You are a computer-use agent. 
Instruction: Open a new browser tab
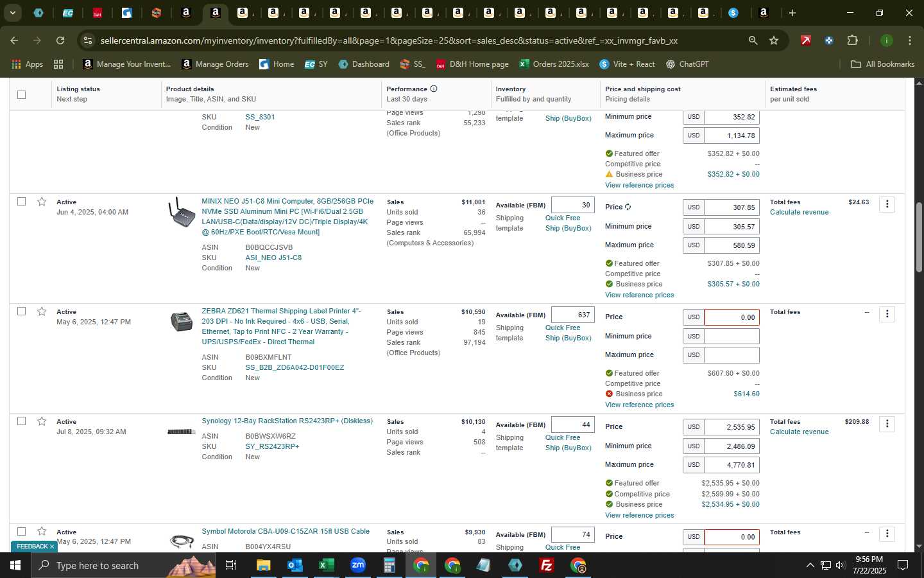(x=792, y=13)
